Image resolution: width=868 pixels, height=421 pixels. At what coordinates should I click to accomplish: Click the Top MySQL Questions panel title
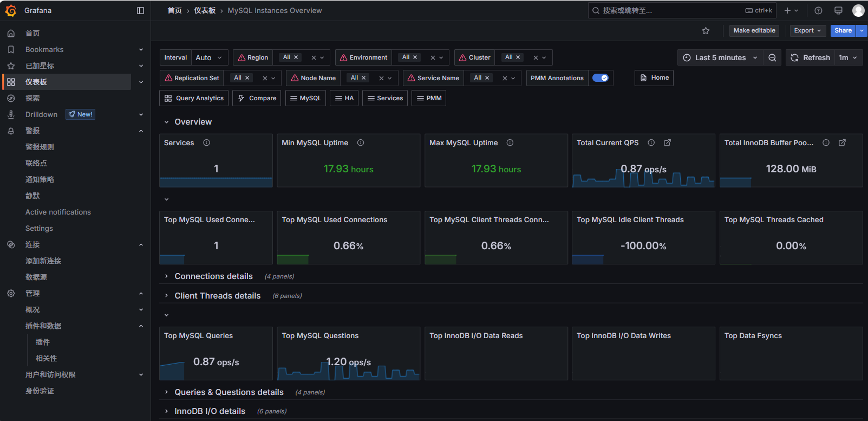320,335
